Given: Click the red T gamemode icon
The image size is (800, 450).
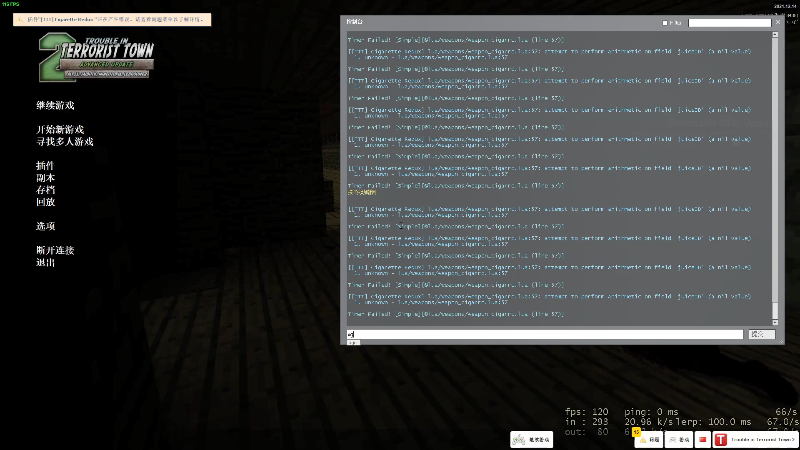Looking at the screenshot, I should coord(720,439).
